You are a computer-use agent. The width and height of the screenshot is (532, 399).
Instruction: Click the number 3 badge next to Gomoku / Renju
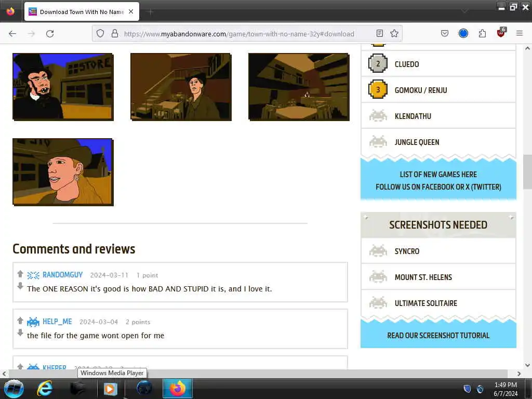click(x=378, y=89)
